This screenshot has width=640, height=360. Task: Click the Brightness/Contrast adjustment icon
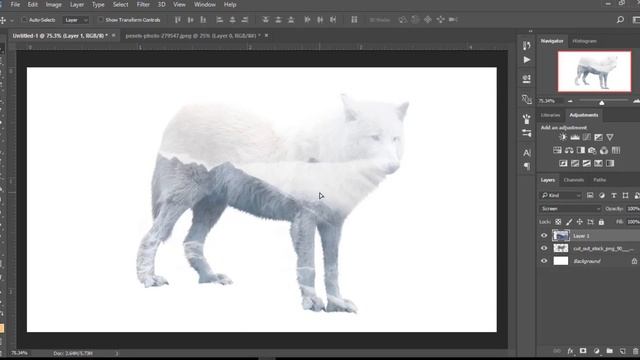[563, 137]
